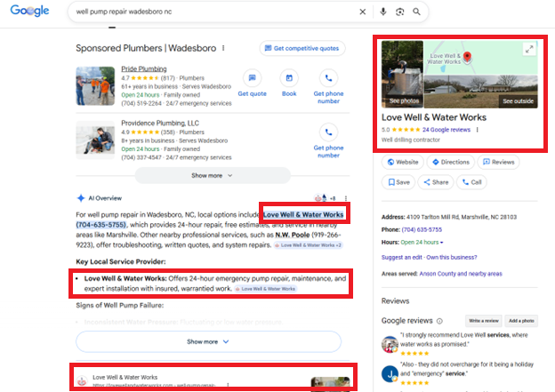Click See photos on business panel
Viewport: 555px width, 392px height.
point(402,75)
